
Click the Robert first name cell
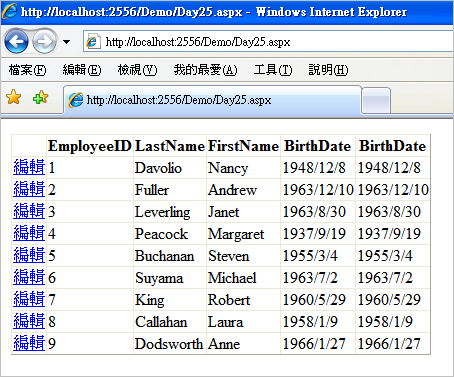(243, 300)
